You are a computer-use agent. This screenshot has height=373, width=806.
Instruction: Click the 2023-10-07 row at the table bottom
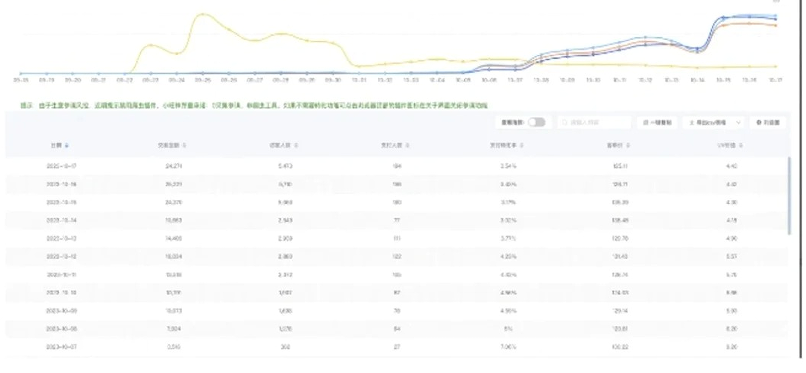pyautogui.click(x=396, y=347)
